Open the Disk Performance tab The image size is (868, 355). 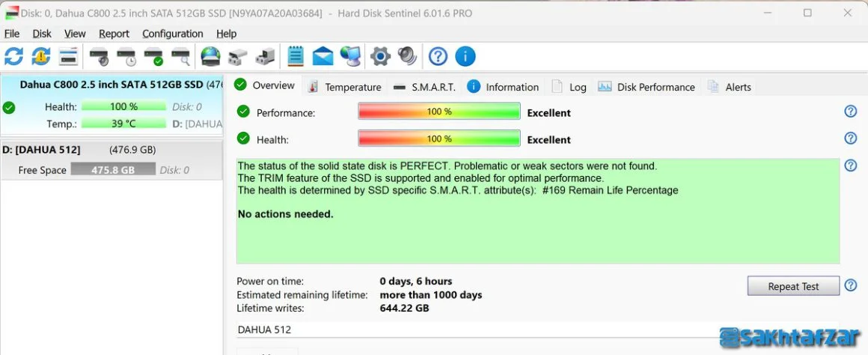(x=646, y=87)
